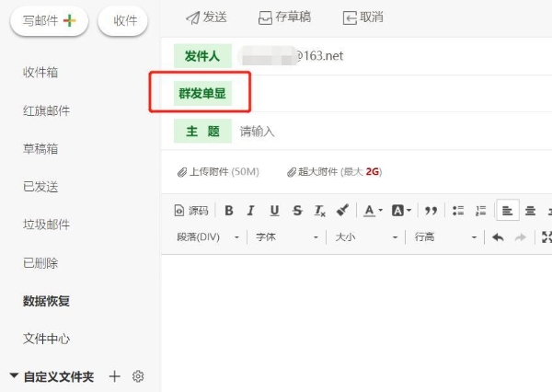Insert numbered list

480,211
